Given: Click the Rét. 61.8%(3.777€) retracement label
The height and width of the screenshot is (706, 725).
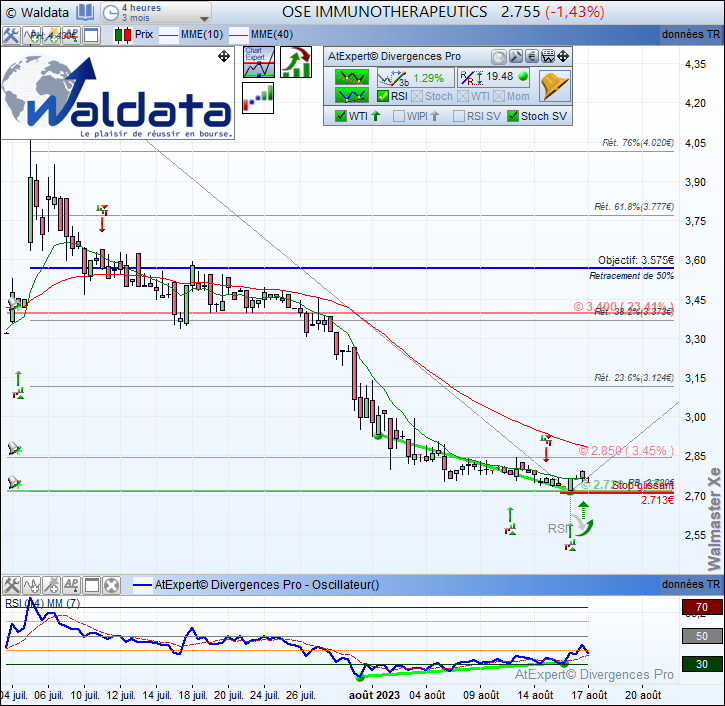Looking at the screenshot, I should (634, 207).
